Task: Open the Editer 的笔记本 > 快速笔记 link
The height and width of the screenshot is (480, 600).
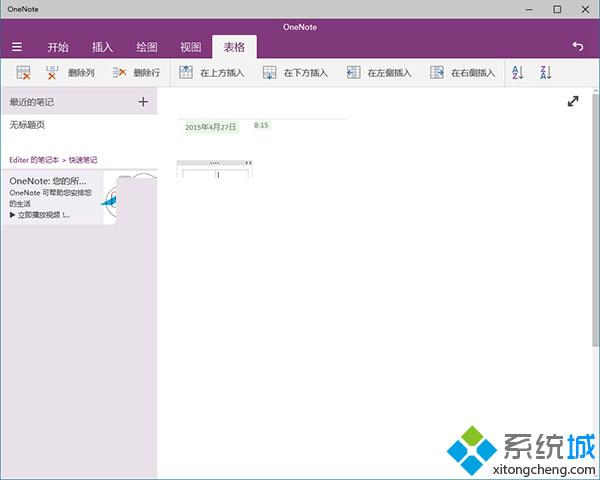Action: tap(53, 160)
